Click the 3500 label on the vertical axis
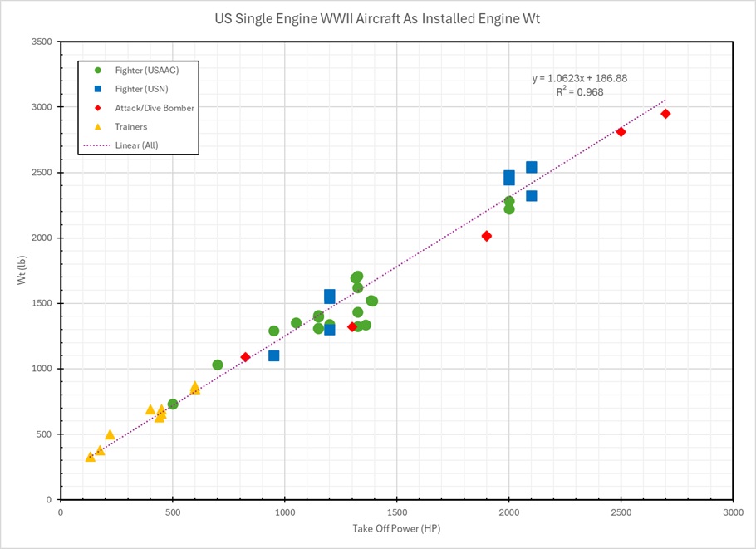 [x=42, y=42]
